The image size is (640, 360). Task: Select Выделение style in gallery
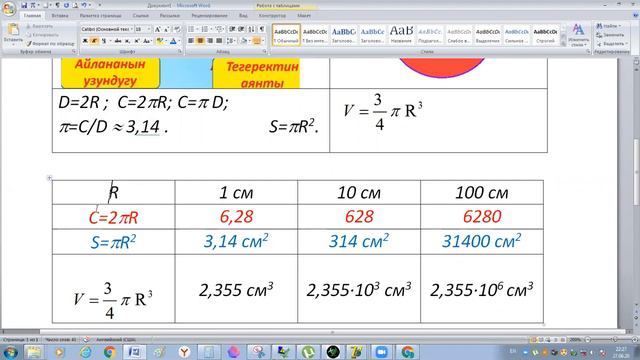[x=488, y=35]
